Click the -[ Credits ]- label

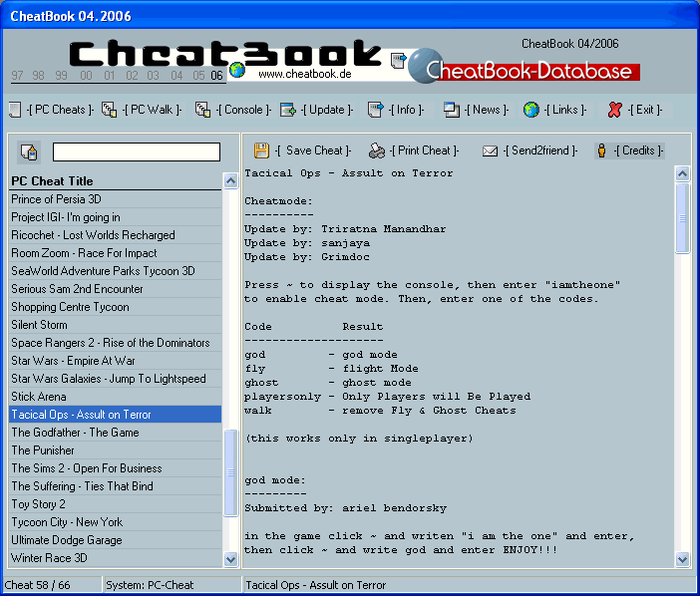tap(638, 150)
